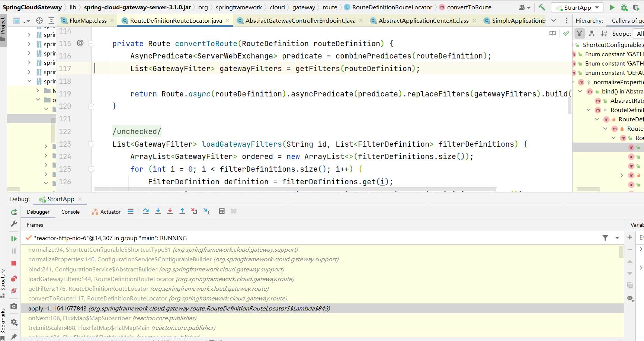This screenshot has height=341, width=644.
Task: Open dropdown arrow next to frames filter
Action: (617, 238)
